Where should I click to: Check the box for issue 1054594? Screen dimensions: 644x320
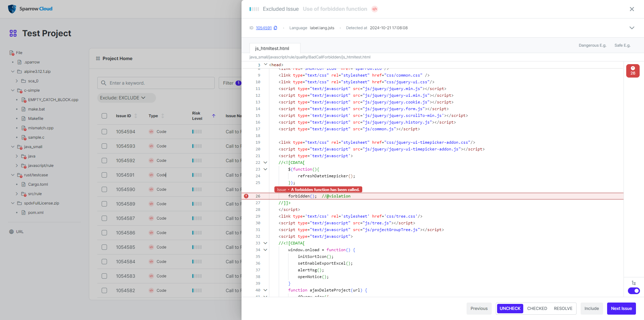(x=104, y=132)
